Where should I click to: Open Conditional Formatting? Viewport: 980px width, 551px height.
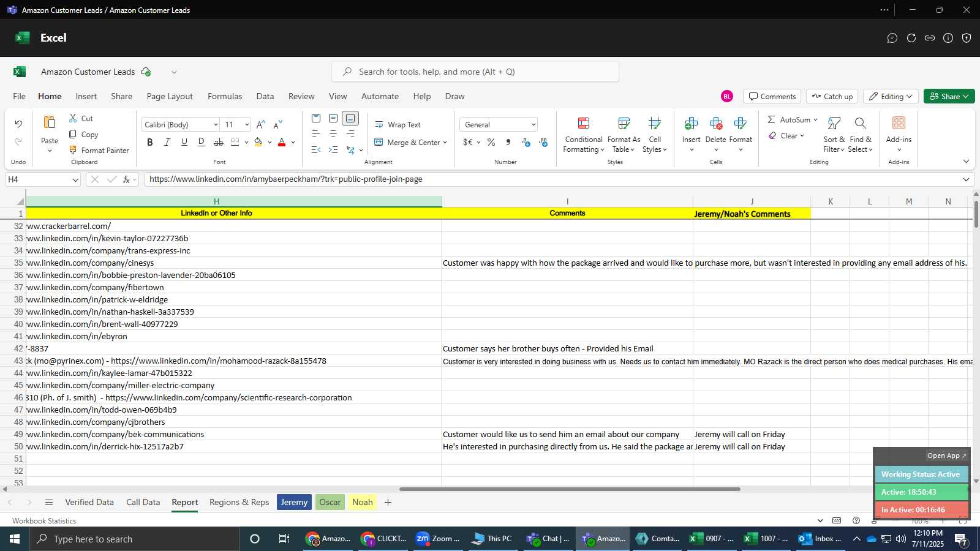coord(584,135)
